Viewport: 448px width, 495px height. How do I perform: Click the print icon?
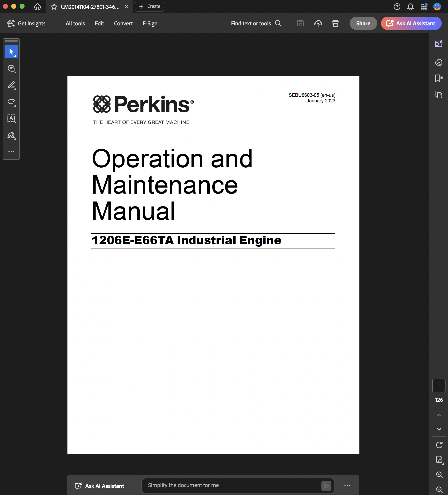tap(335, 24)
